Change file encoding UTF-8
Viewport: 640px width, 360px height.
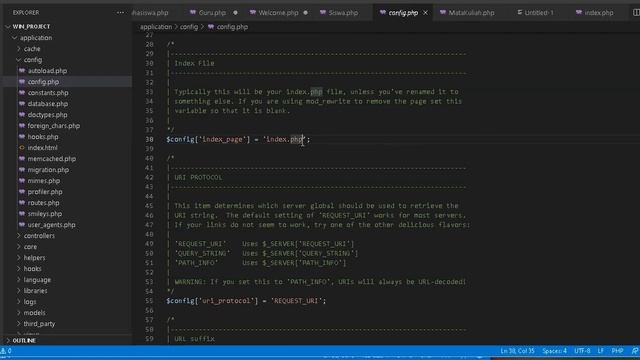(582, 351)
